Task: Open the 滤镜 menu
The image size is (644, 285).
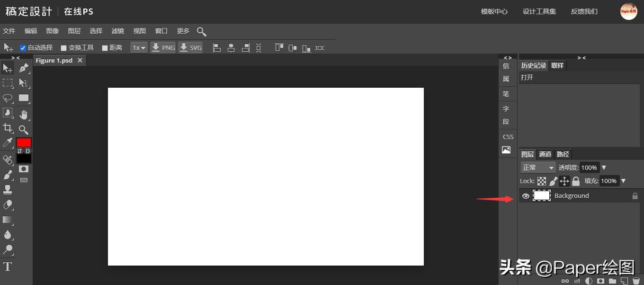Action: [x=117, y=31]
